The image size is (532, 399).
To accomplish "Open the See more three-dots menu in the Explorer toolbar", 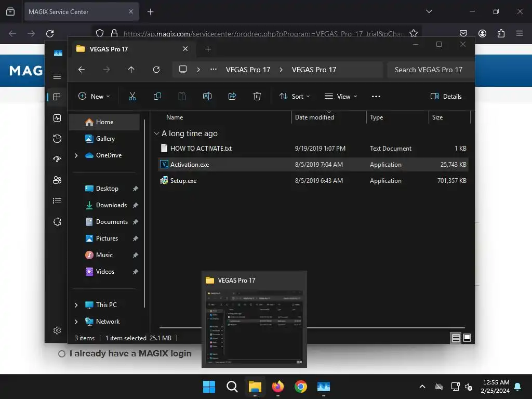I will (x=376, y=96).
